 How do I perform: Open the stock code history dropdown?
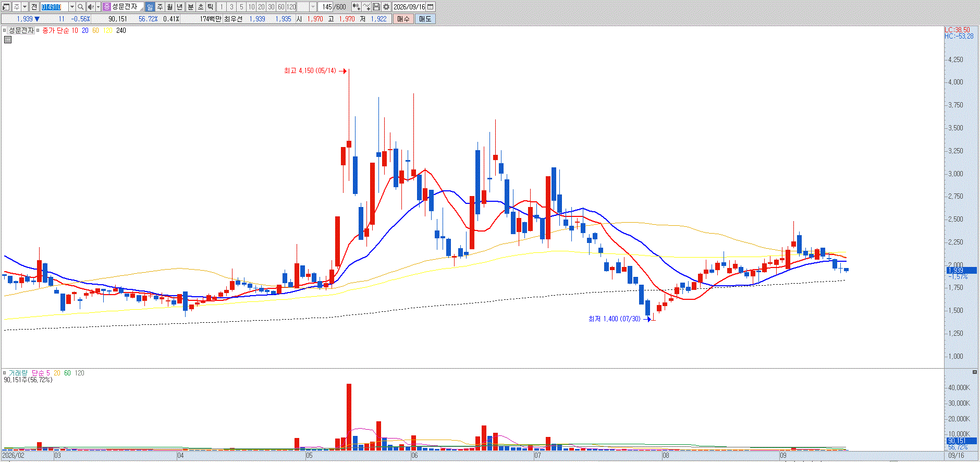72,7
